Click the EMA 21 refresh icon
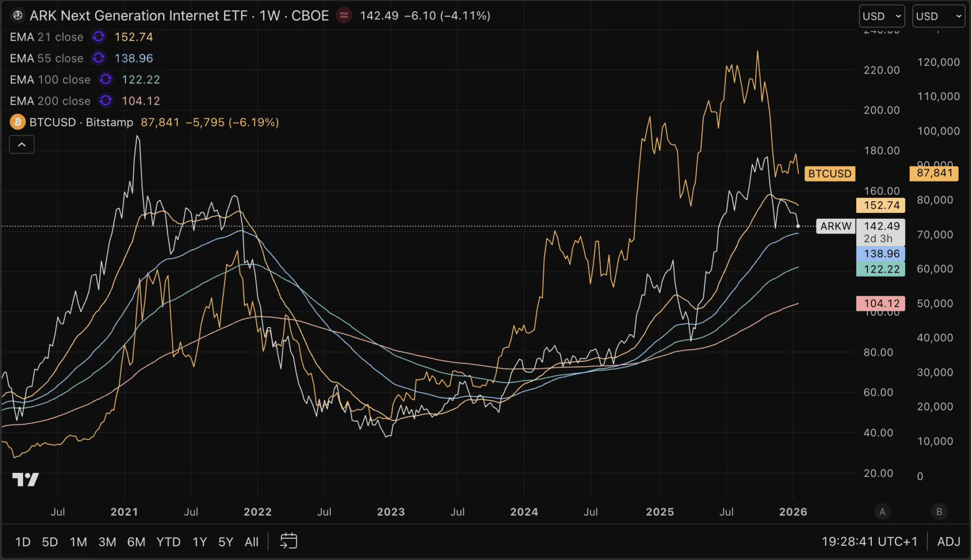The width and height of the screenshot is (971, 560). (x=99, y=37)
